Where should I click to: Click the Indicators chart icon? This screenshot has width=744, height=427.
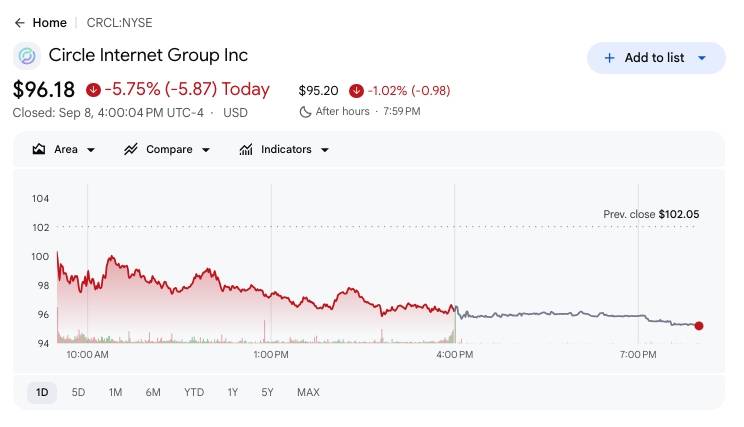(246, 149)
